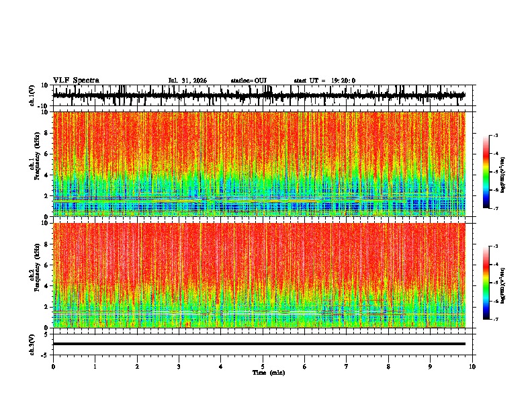Click the '-3' label on ch.1 colorbar
This screenshot has width=532, height=411.
click(495, 135)
